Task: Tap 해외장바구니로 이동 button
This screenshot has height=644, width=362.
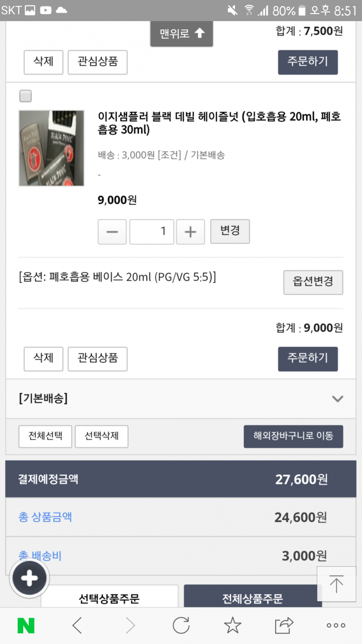Action: [293, 436]
